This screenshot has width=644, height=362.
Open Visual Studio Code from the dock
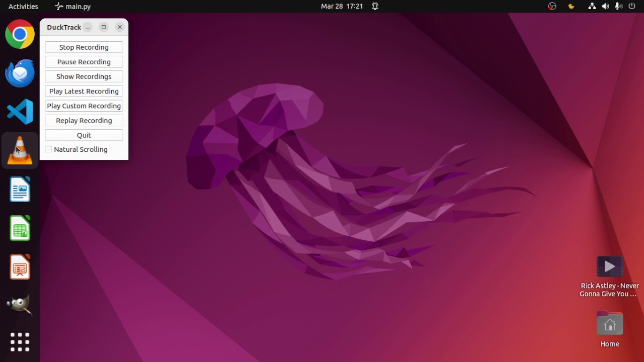point(20,112)
